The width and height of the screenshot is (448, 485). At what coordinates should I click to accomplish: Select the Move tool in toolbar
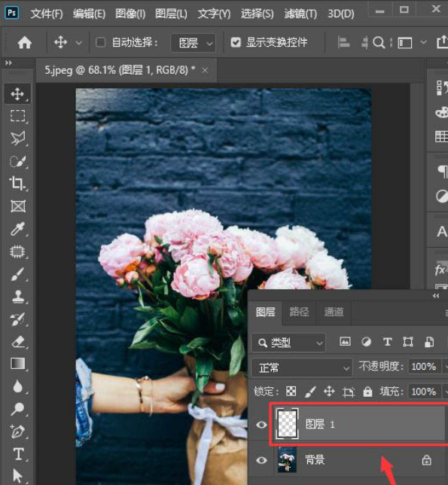[17, 93]
